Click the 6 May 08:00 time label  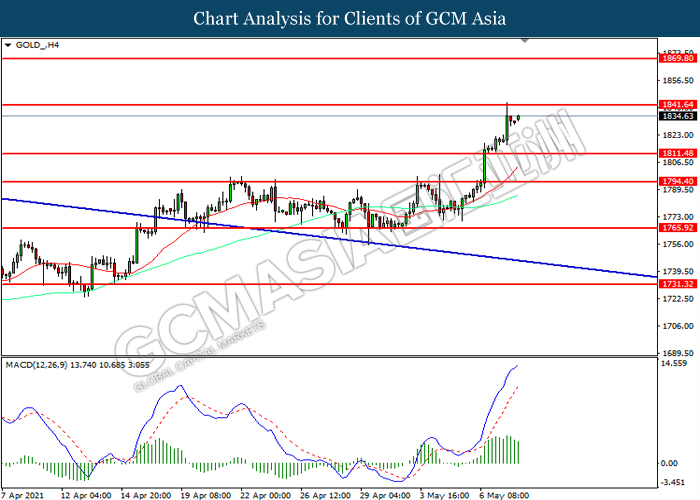[x=504, y=495]
